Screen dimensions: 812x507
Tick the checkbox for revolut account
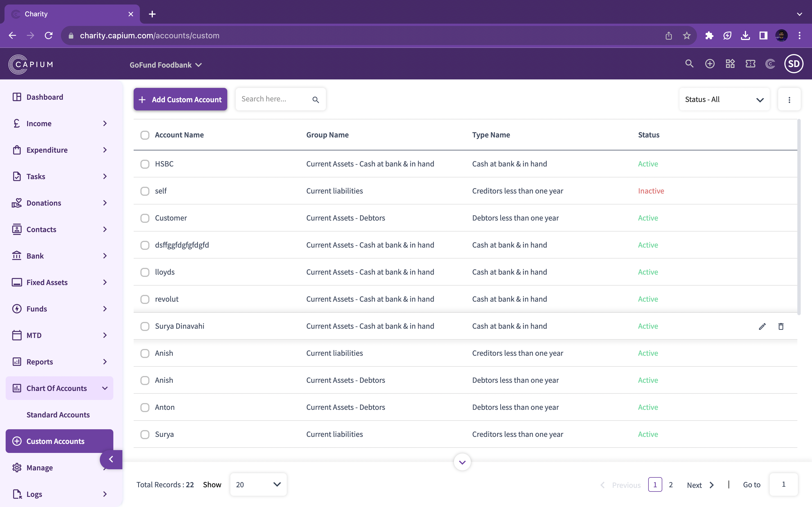[x=145, y=299]
